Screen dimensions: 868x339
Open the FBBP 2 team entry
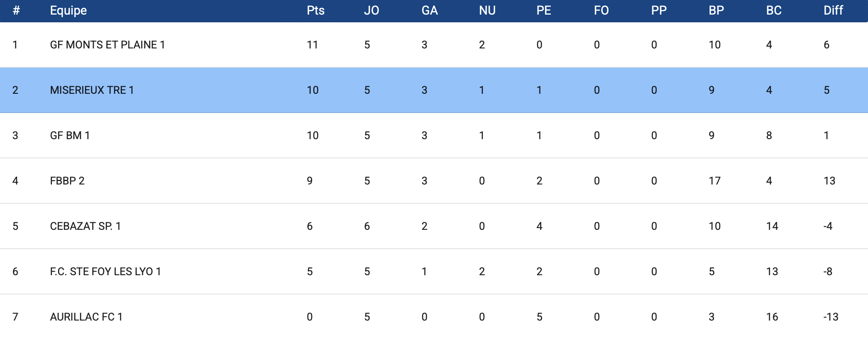pyautogui.click(x=67, y=181)
